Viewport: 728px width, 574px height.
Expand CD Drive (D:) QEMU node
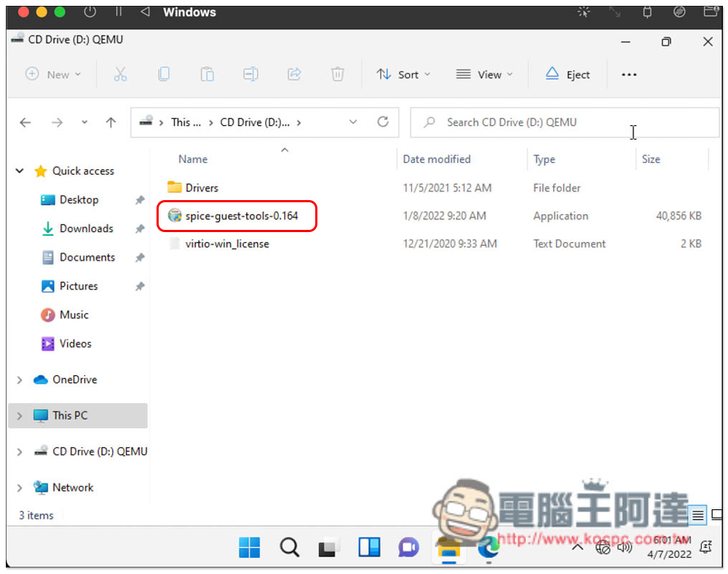[x=20, y=452]
